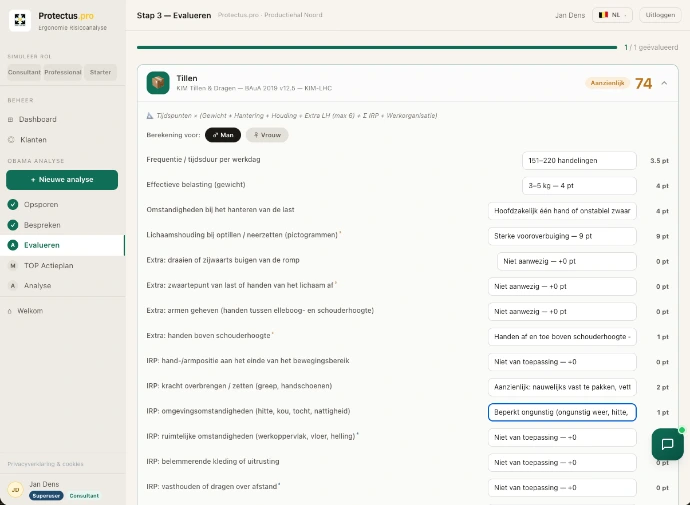
Task: Open the zwaartepunt van last dropdown
Action: point(562,286)
